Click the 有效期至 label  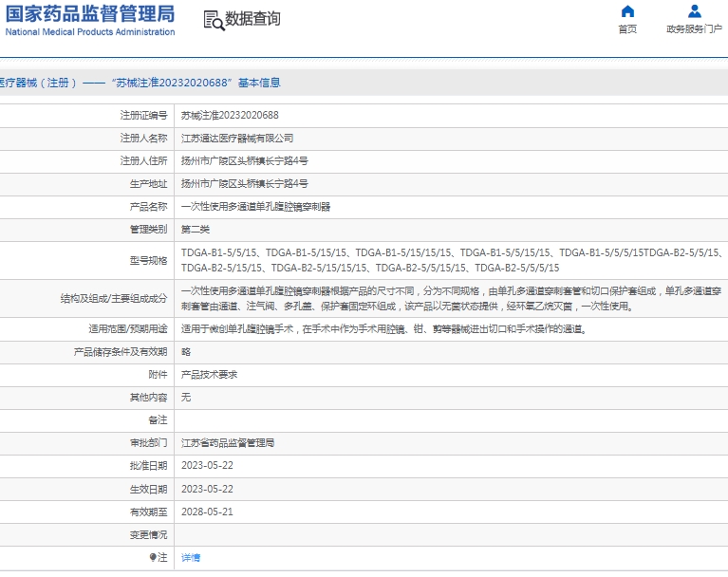coord(149,512)
